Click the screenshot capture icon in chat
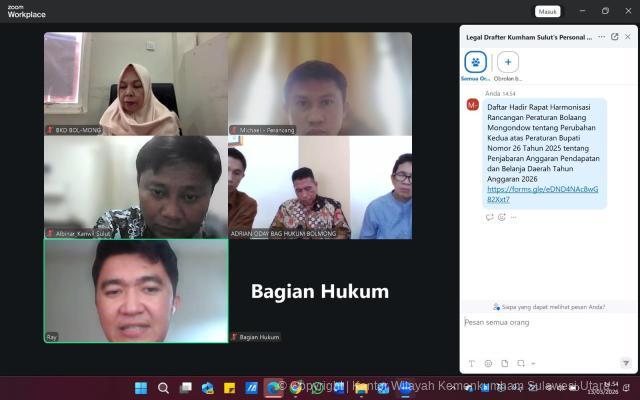This screenshot has height=400, width=640. 521,363
